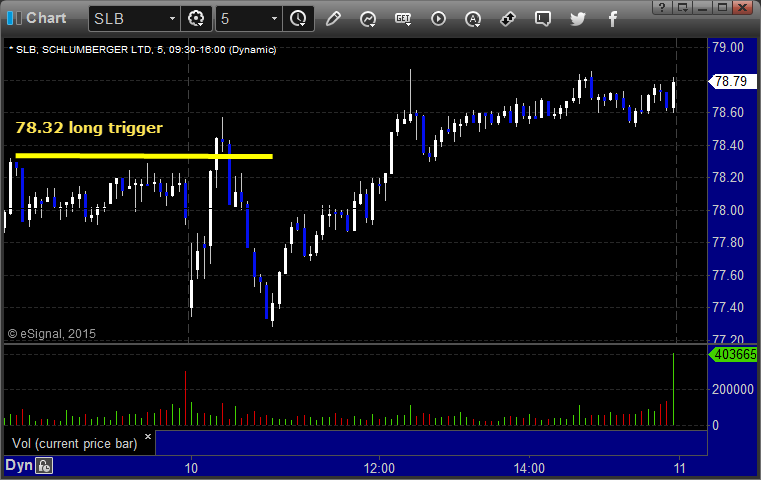Click the bar replay play button
Image resolution: width=761 pixels, height=480 pixels.
438,19
